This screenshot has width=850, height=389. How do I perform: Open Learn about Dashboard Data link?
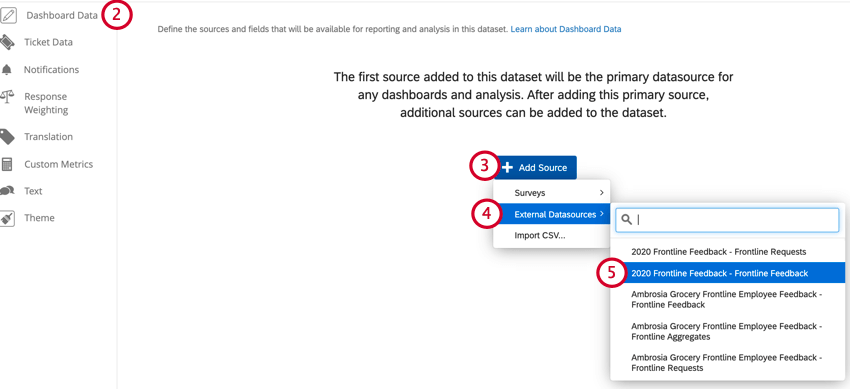coord(566,29)
